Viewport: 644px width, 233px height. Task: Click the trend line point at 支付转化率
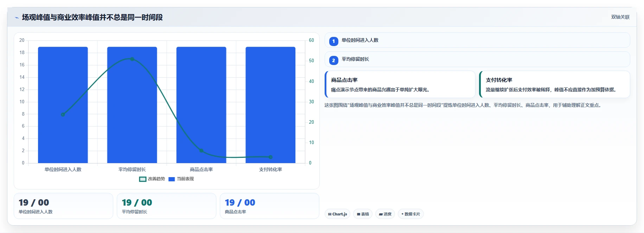(270, 157)
